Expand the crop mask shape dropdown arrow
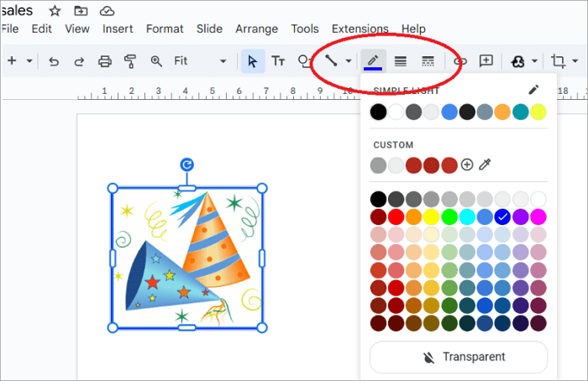Screen dimensions: 588x381 coord(575,61)
